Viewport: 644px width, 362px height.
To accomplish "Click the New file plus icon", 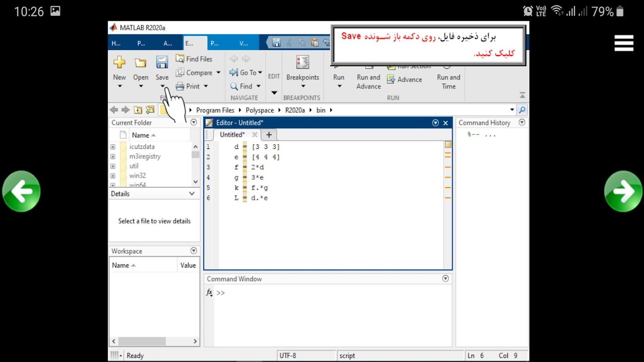I will [119, 62].
